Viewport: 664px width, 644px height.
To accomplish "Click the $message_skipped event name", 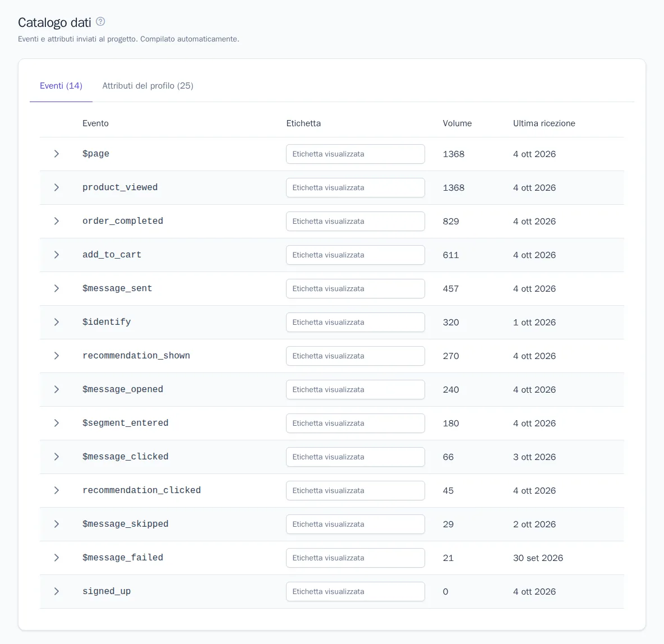I will tap(126, 524).
